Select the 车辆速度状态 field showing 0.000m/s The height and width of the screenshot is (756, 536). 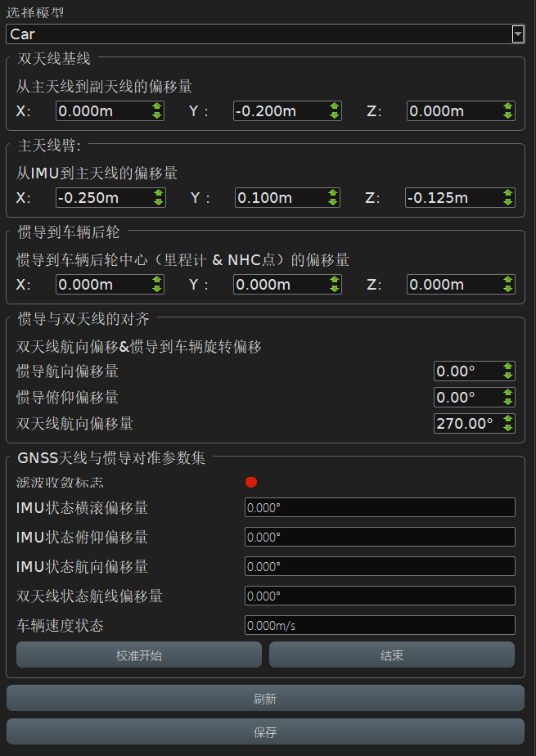point(380,625)
